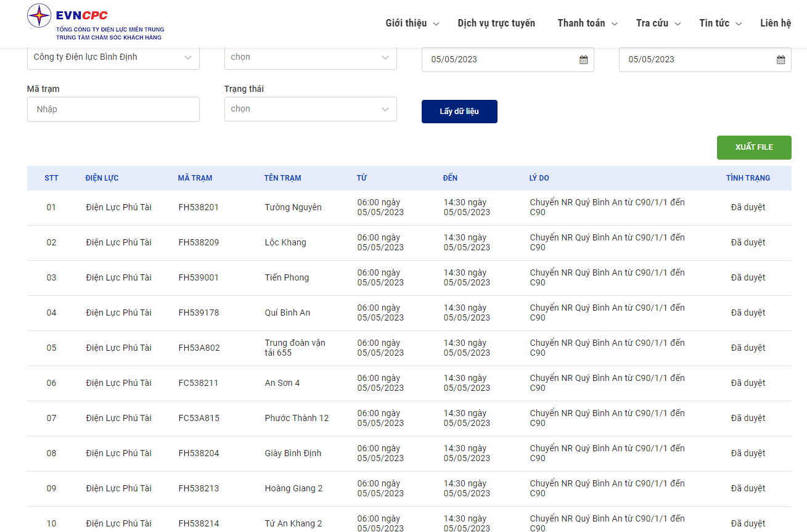This screenshot has width=807, height=532.
Task: Export data with XUẤT FILE button
Action: pyautogui.click(x=754, y=147)
